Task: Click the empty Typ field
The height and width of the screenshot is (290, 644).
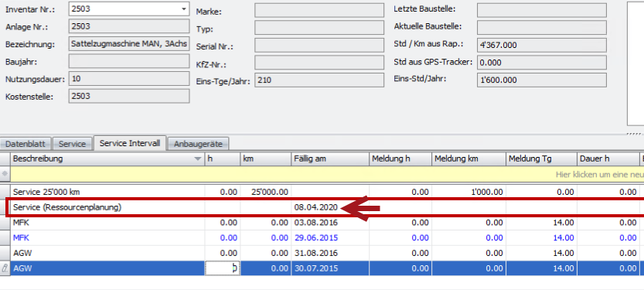Action: [x=319, y=28]
